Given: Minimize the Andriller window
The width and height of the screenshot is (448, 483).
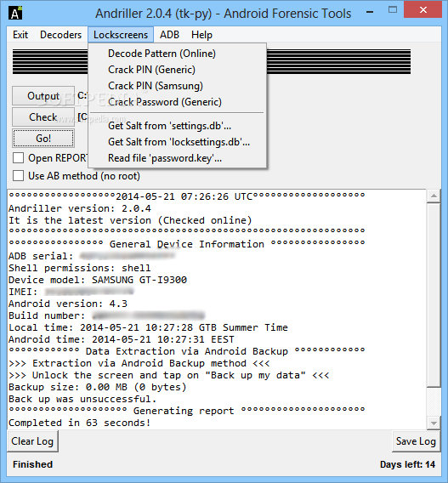Looking at the screenshot, I should coord(370,13).
